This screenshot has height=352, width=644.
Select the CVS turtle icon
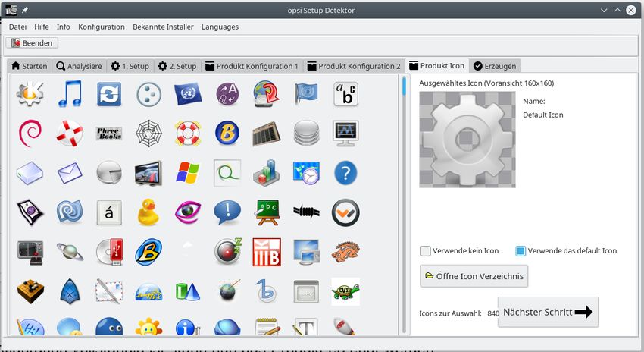click(345, 291)
